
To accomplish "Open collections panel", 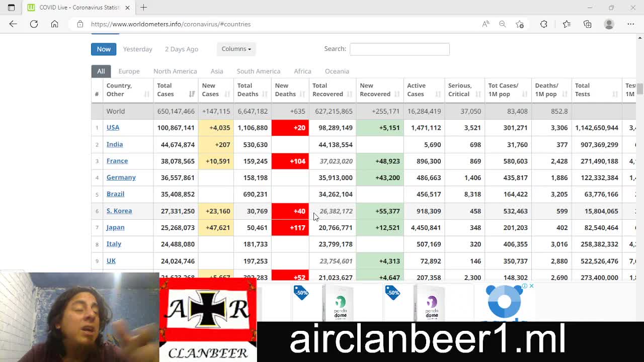I will tap(587, 24).
